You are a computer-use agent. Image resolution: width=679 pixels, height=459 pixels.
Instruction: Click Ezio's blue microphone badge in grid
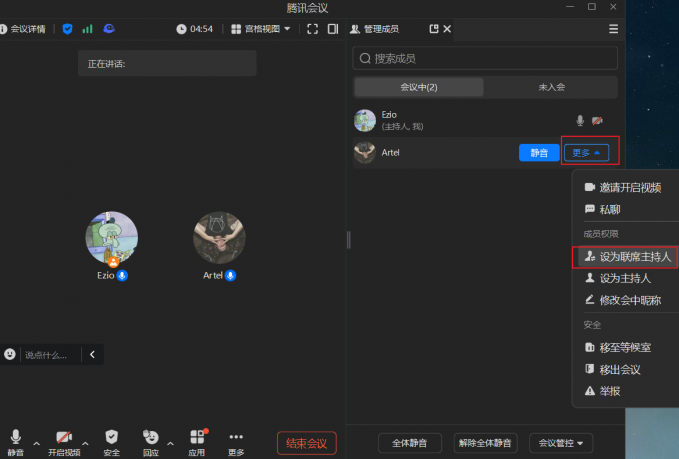123,275
